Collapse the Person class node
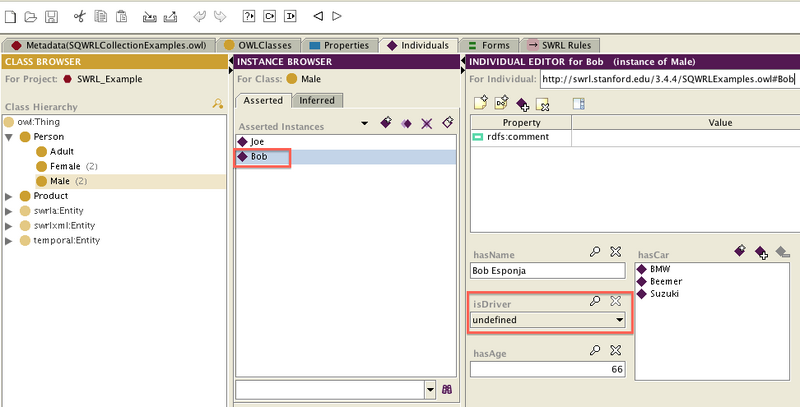Viewport: 800px width, 407px height. point(9,137)
